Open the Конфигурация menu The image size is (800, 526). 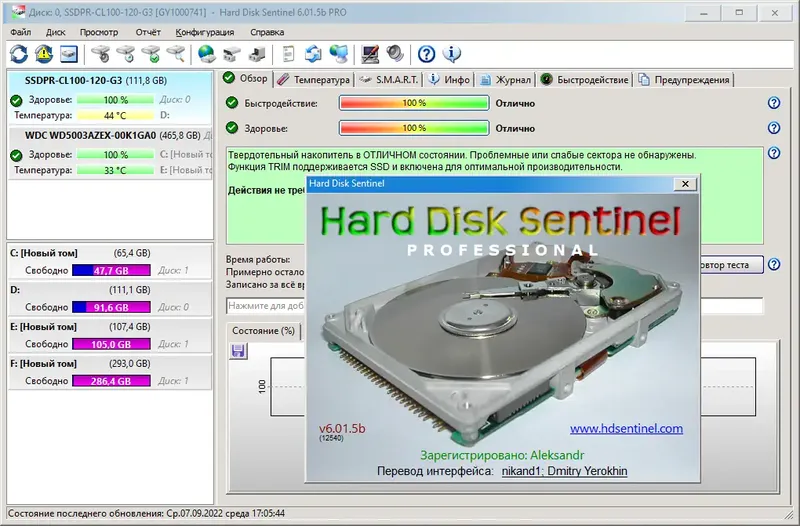tap(205, 32)
